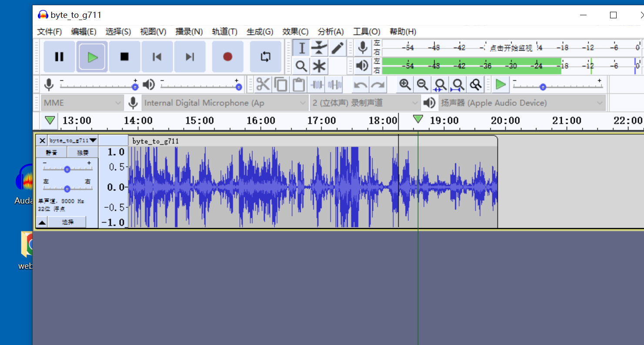Screen dimensions: 644x345
Task: Copy selection with the Copy icon
Action: click(281, 85)
